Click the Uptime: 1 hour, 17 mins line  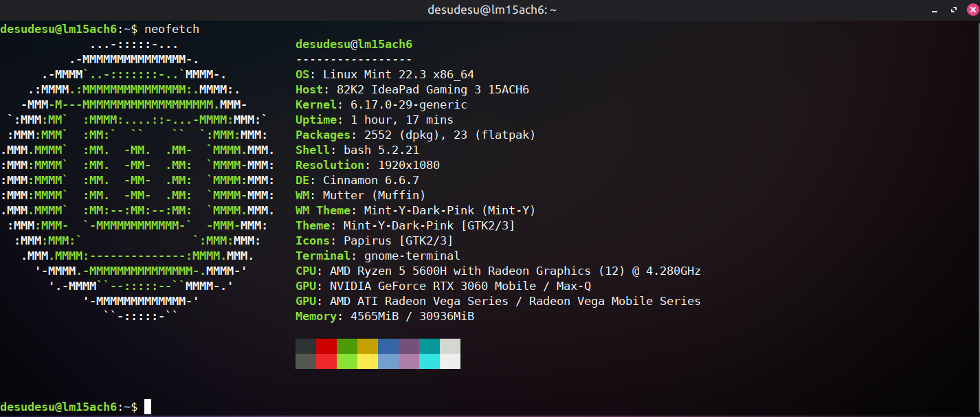coord(375,120)
